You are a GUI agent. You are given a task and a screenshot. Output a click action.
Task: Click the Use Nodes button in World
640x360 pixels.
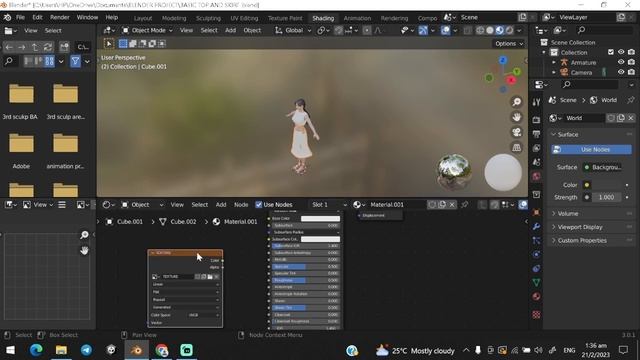[591, 150]
